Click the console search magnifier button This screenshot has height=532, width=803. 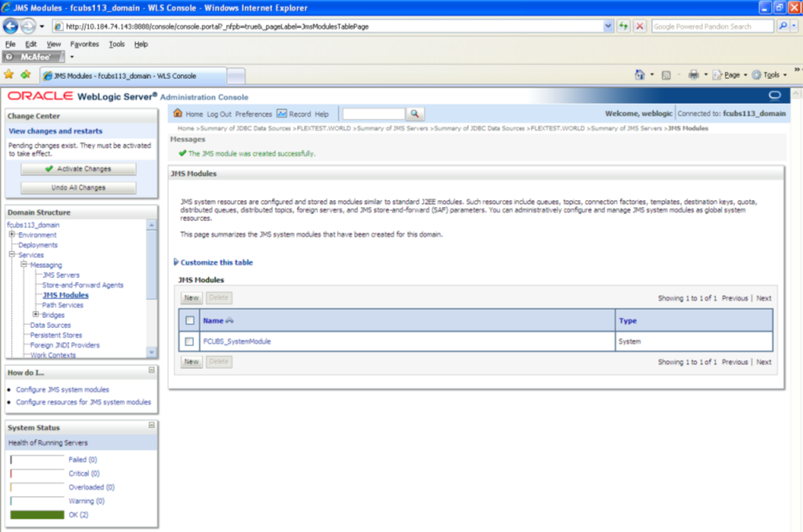pyautogui.click(x=415, y=113)
